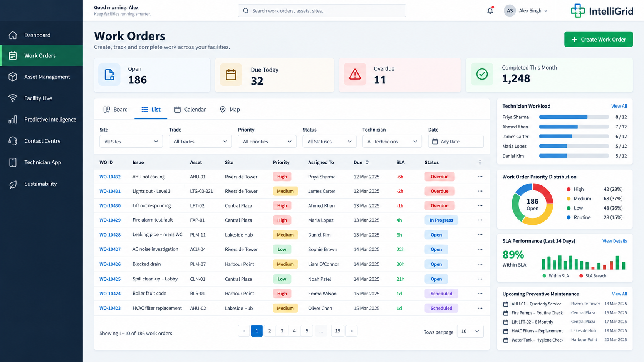Switch to the Calendar view tab

(x=190, y=110)
